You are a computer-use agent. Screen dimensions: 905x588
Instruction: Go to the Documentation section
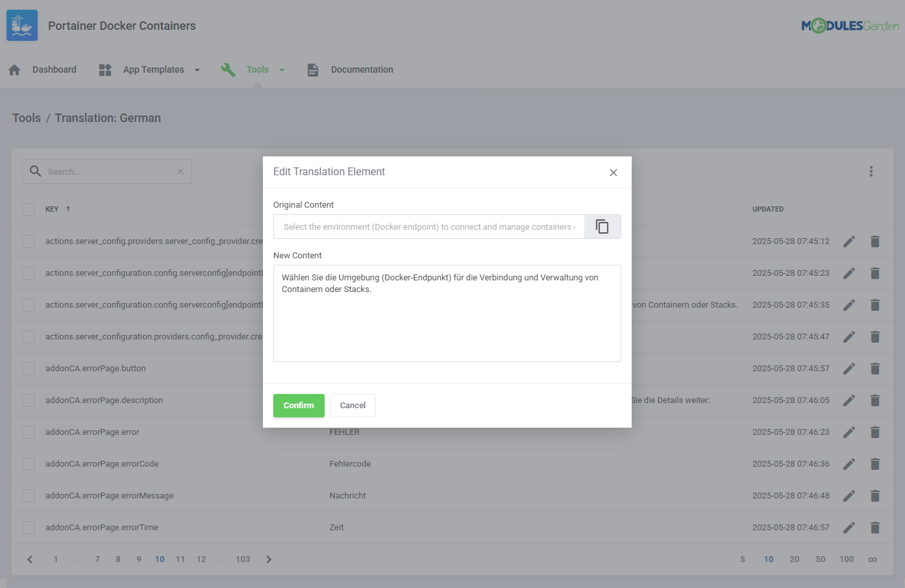tap(362, 69)
